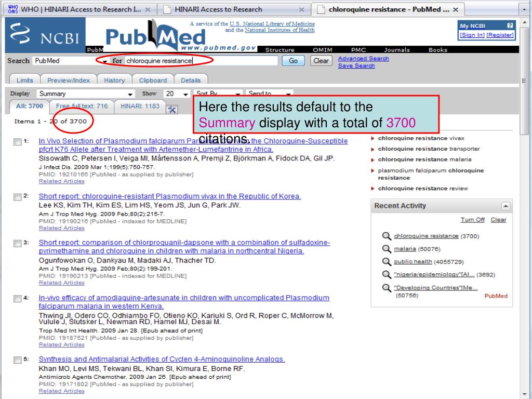Click magnifier icon beside nigeria/epidemiology search

(x=387, y=274)
